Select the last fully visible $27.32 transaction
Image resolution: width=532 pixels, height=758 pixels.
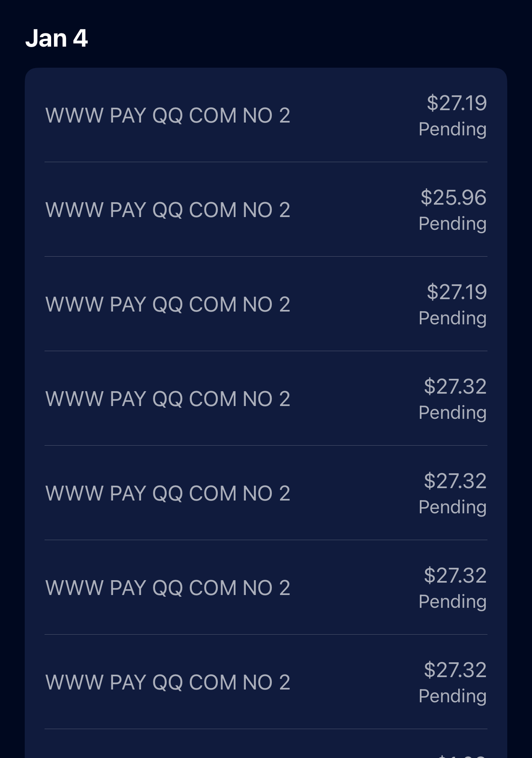tap(266, 682)
